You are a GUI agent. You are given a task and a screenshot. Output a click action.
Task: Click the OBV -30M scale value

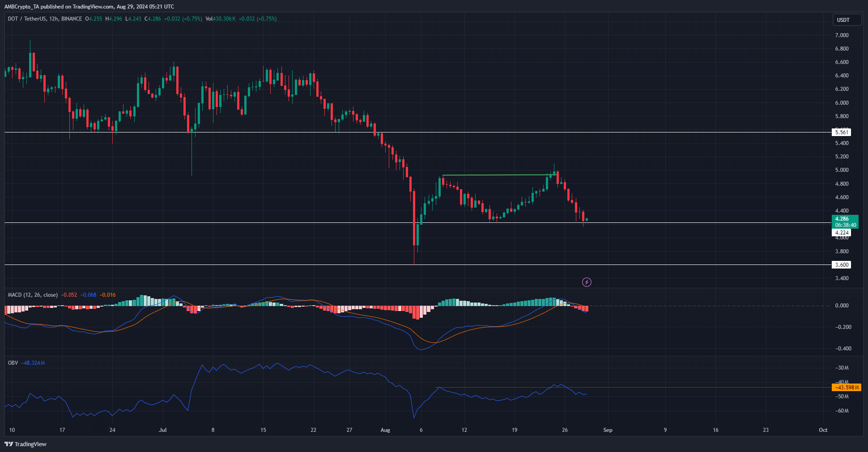[x=842, y=368]
